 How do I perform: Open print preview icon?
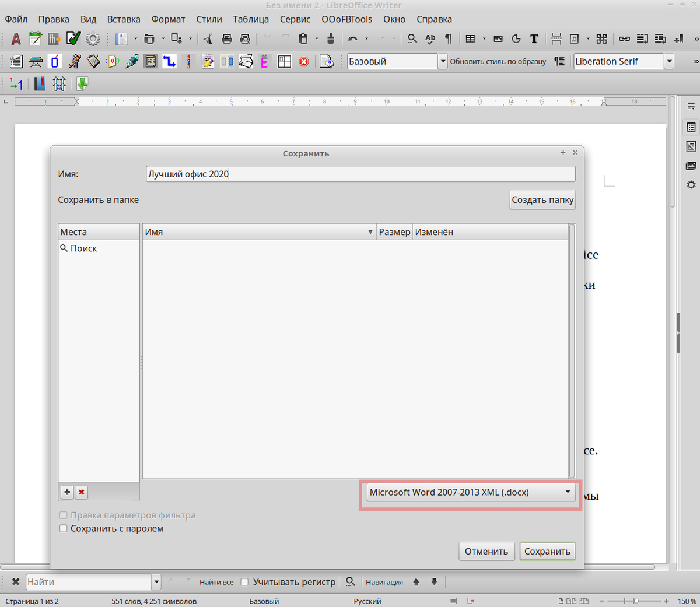point(245,39)
